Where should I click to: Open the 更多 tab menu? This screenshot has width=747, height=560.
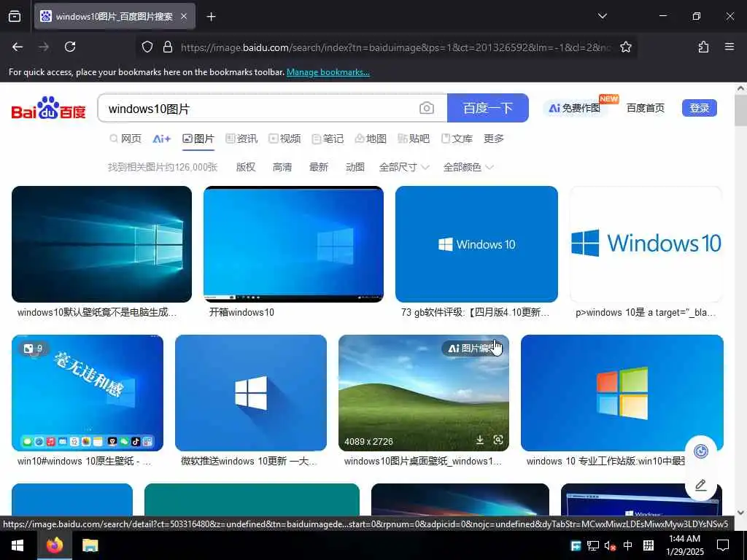[494, 139]
